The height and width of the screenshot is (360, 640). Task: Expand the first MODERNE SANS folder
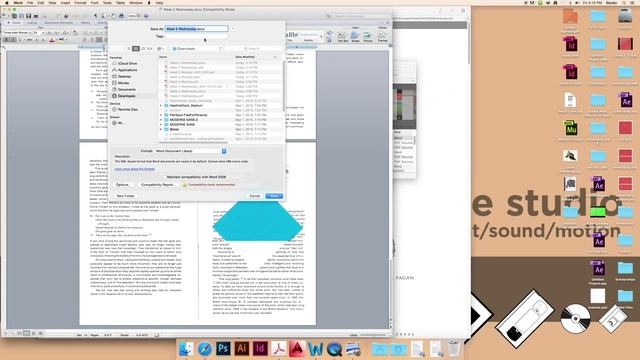[x=161, y=120]
